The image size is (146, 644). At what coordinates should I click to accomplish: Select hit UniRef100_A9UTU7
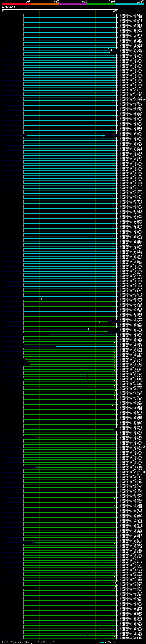131,326
